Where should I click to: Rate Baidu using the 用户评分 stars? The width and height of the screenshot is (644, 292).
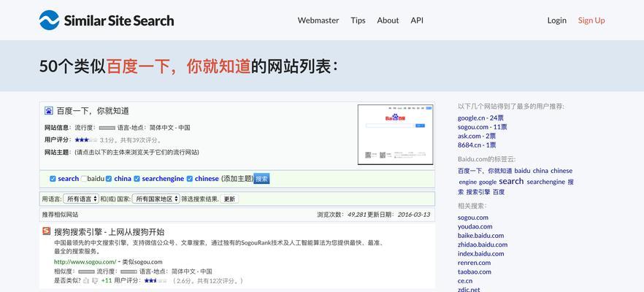(x=86, y=140)
